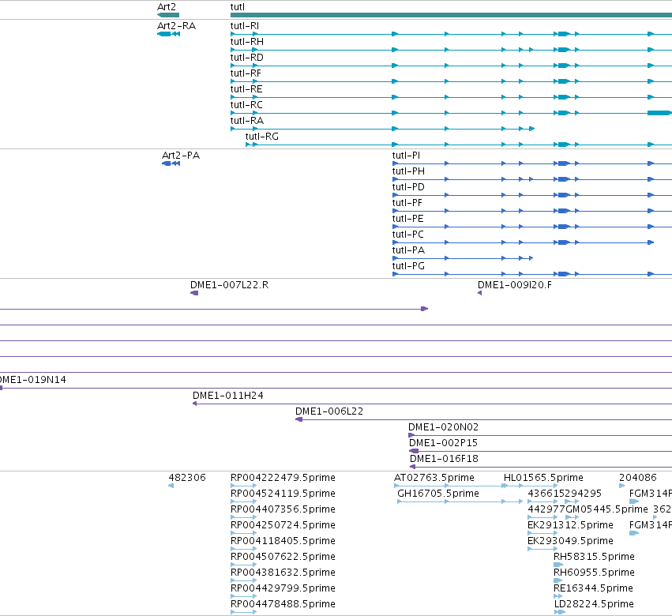Open EST EK291312.5prime
This screenshot has width=672, height=616.
tap(570, 525)
